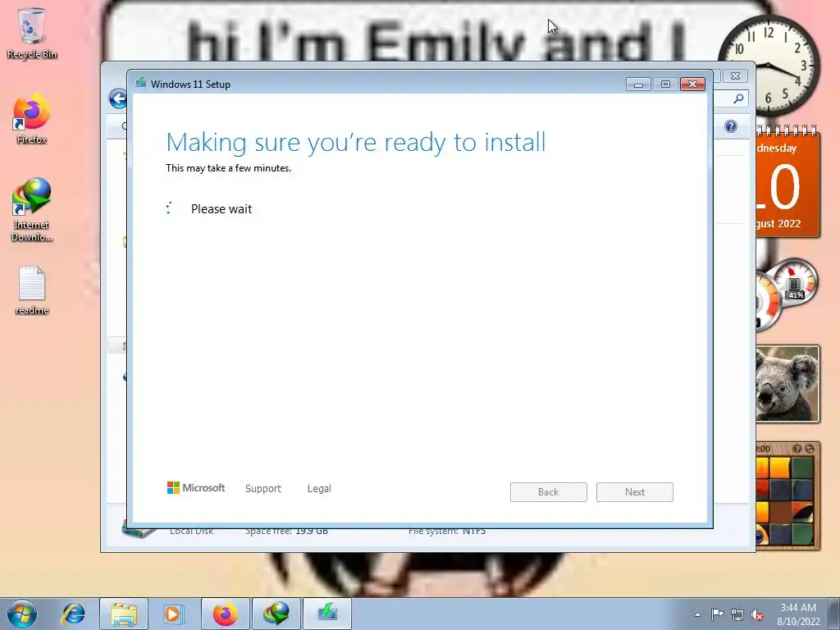840x630 pixels.
Task: Launch Windows Media Player from taskbar
Action: pyautogui.click(x=172, y=614)
